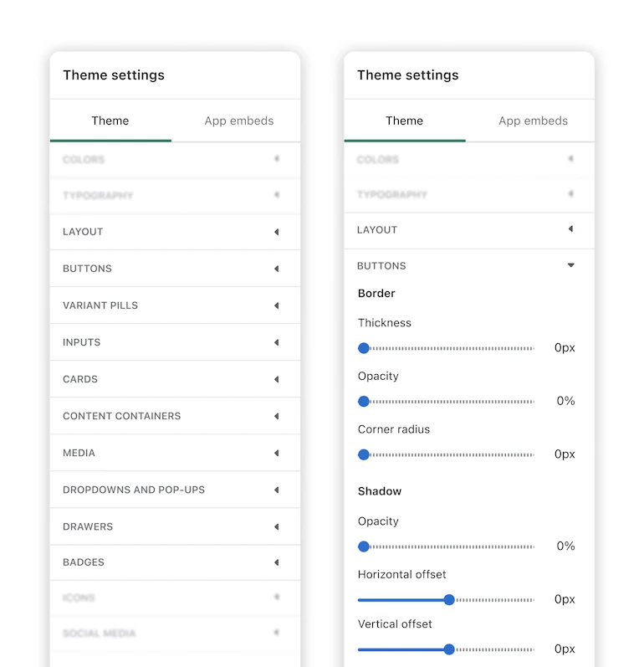Expand the Cards section arrow
The image size is (644, 667).
(x=277, y=379)
